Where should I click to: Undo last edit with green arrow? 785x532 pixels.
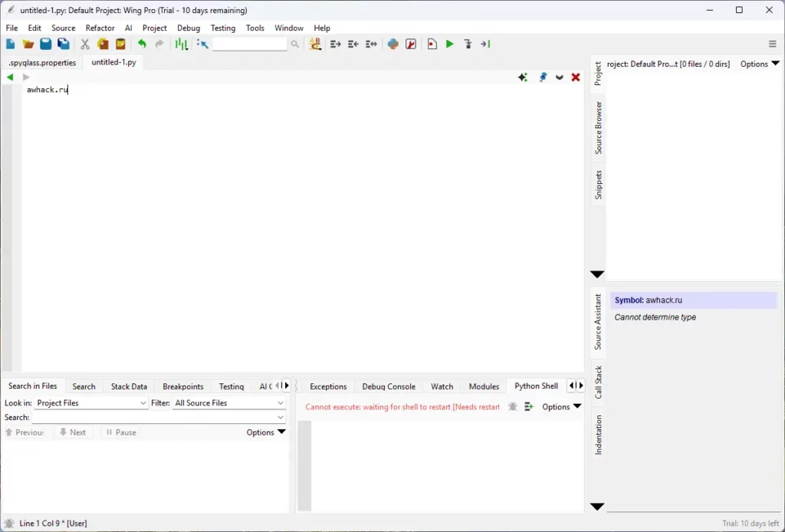(142, 44)
